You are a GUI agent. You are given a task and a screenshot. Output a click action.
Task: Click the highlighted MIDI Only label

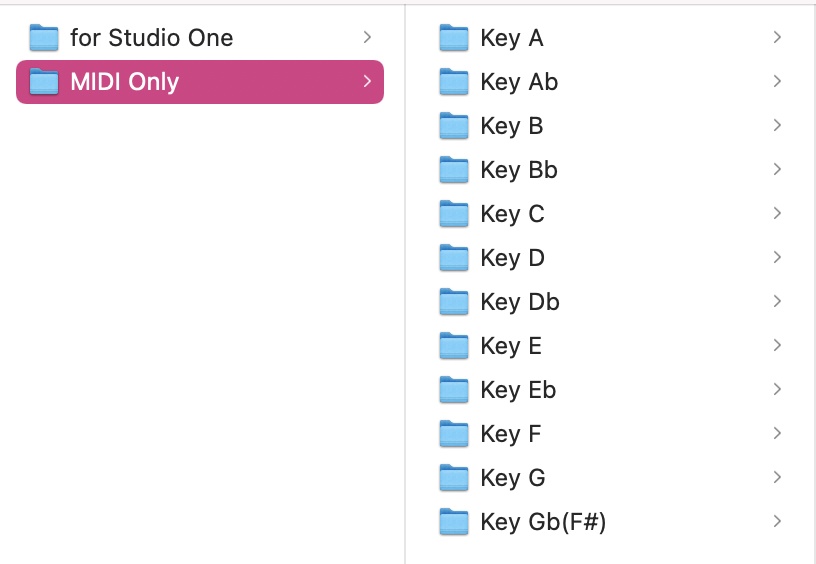pyautogui.click(x=124, y=82)
